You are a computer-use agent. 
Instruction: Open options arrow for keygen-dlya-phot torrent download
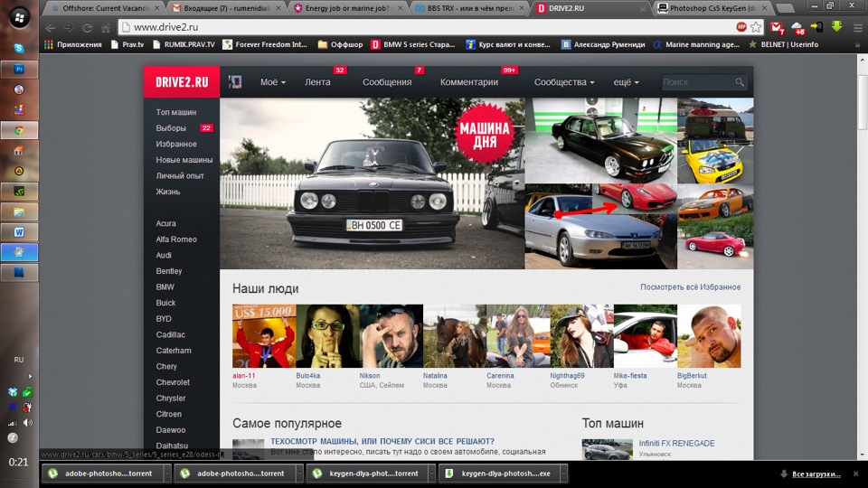tap(431, 474)
